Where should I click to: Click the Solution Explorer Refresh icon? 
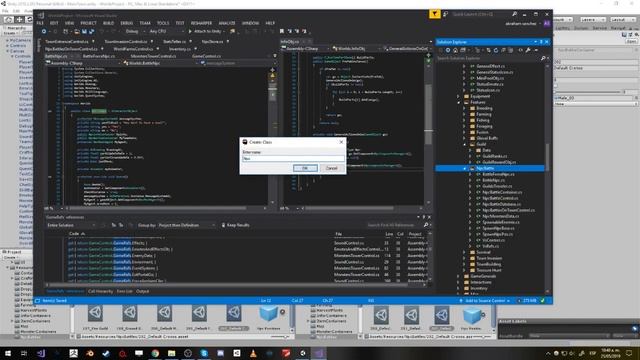click(x=496, y=50)
